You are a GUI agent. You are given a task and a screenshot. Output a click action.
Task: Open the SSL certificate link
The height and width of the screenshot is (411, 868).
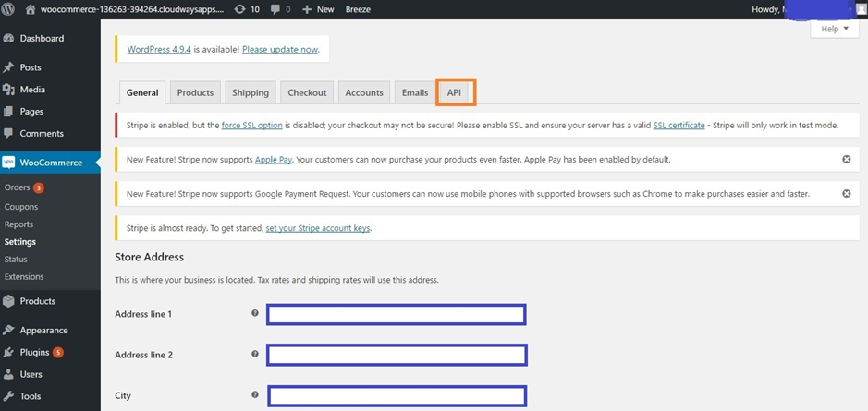679,126
